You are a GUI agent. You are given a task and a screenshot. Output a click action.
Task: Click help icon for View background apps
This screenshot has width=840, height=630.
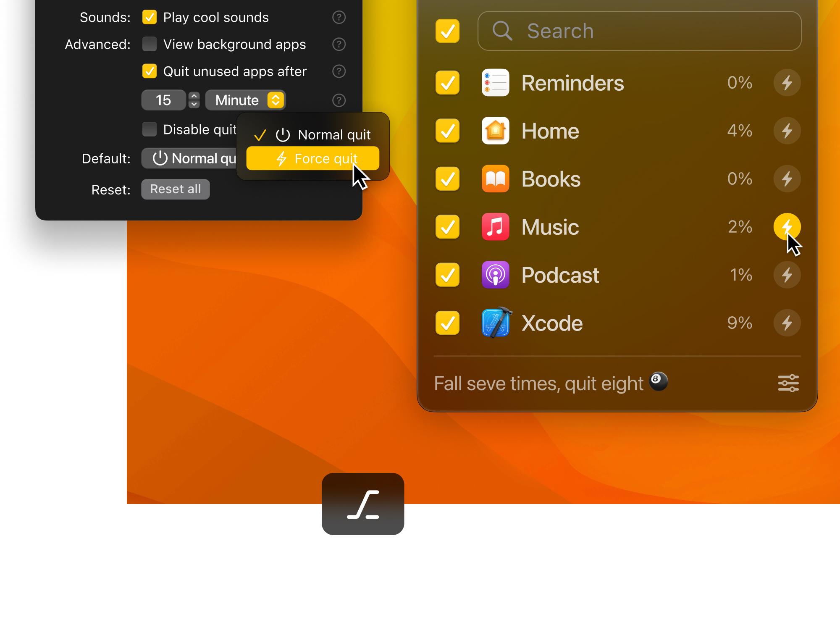coord(339,44)
